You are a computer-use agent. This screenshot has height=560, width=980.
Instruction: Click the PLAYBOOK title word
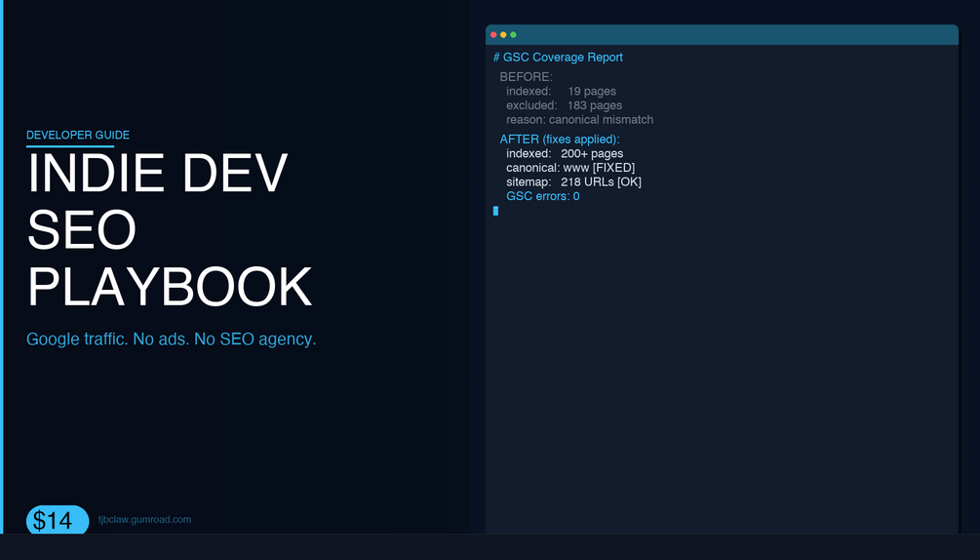click(x=170, y=287)
